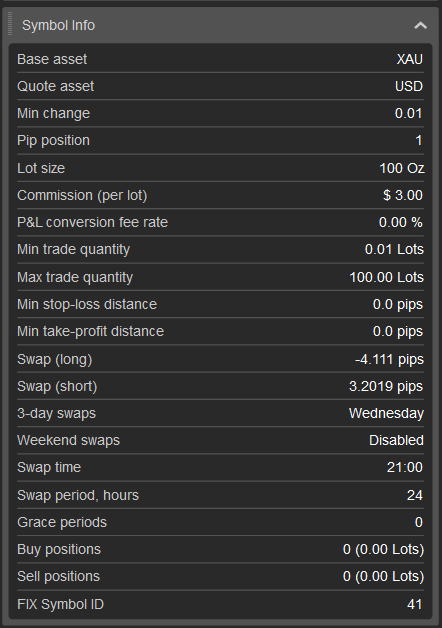Click the Swap time 21:00 value
Image resolution: width=442 pixels, height=628 pixels.
(x=405, y=467)
